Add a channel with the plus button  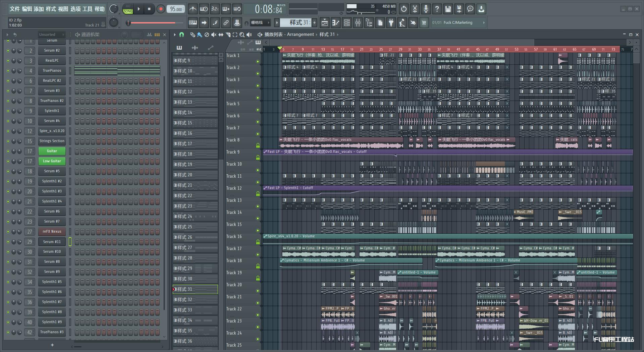pyautogui.click(x=52, y=345)
